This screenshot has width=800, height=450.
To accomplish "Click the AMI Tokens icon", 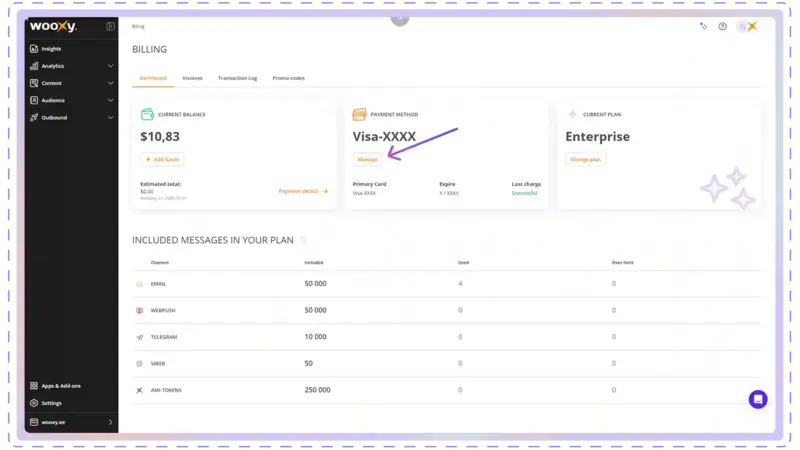I will pyautogui.click(x=139, y=390).
